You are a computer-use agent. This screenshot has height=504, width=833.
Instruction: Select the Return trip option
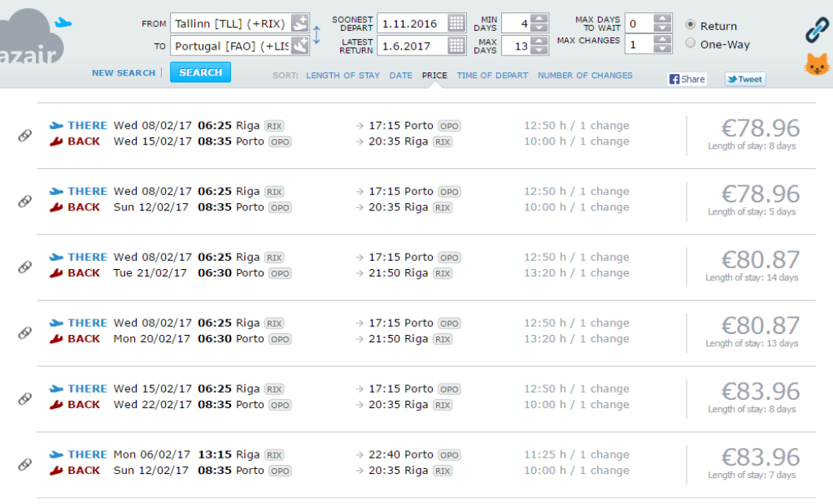click(x=691, y=24)
